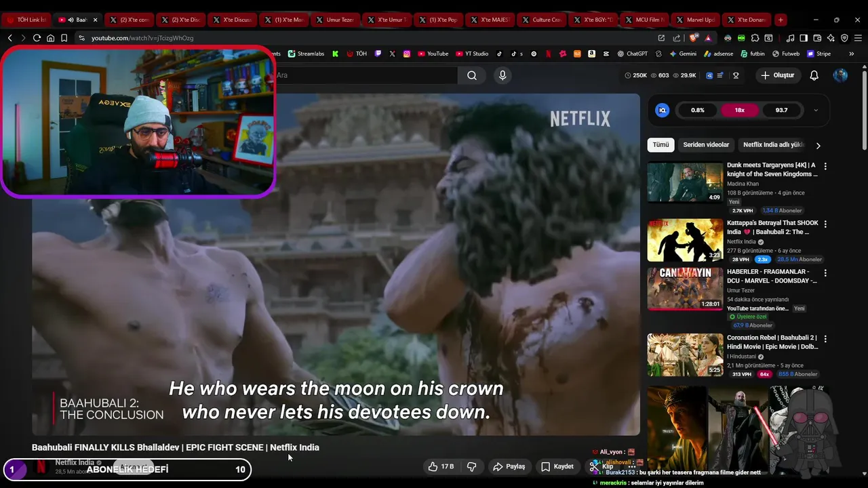Click the share page icon in address bar

[x=677, y=38]
